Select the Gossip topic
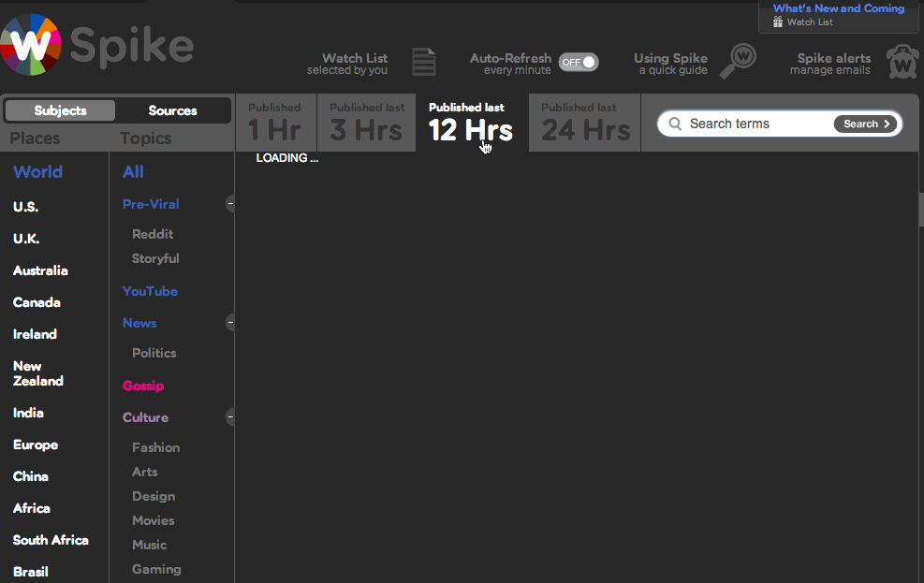The image size is (924, 583). point(143,386)
